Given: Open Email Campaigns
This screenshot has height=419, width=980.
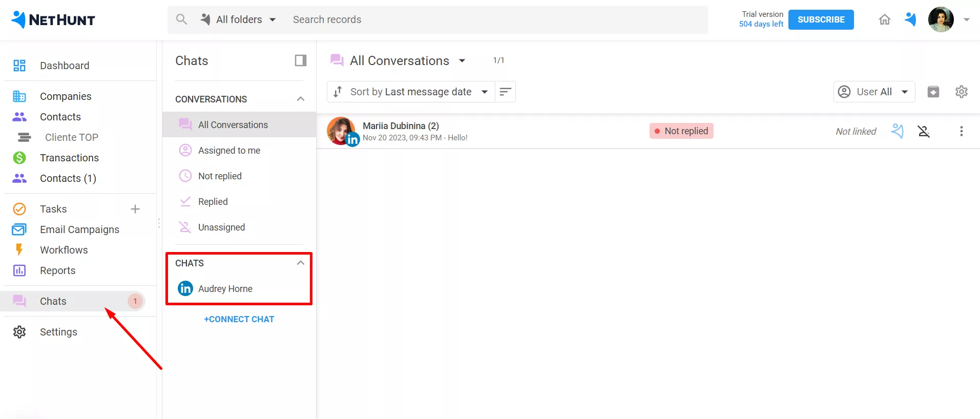Looking at the screenshot, I should pos(79,229).
